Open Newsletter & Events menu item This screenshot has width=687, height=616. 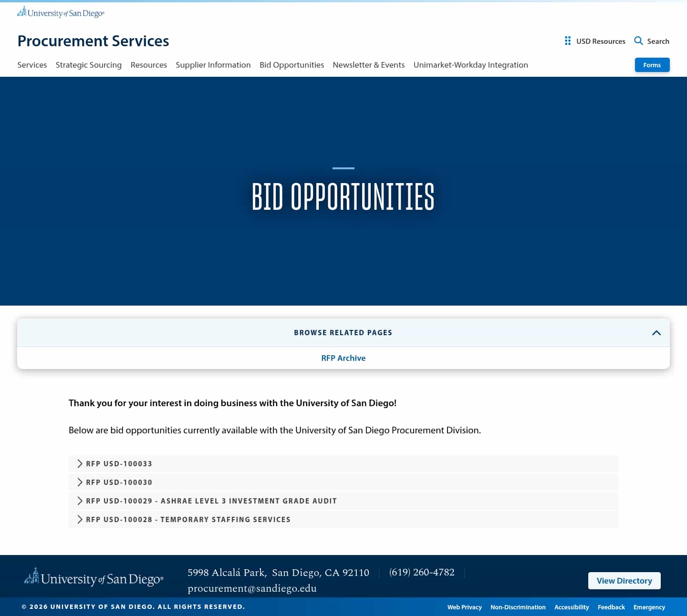coord(369,65)
